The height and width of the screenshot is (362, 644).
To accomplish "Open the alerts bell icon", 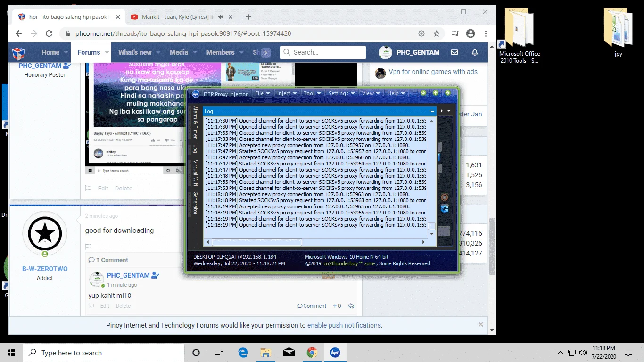I will click(475, 52).
